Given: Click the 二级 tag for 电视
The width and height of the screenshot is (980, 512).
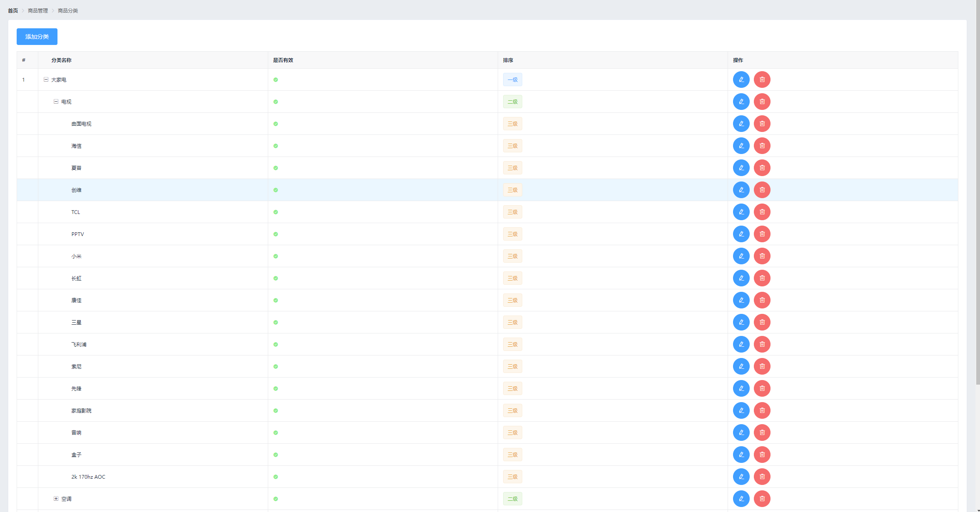Looking at the screenshot, I should pyautogui.click(x=513, y=102).
